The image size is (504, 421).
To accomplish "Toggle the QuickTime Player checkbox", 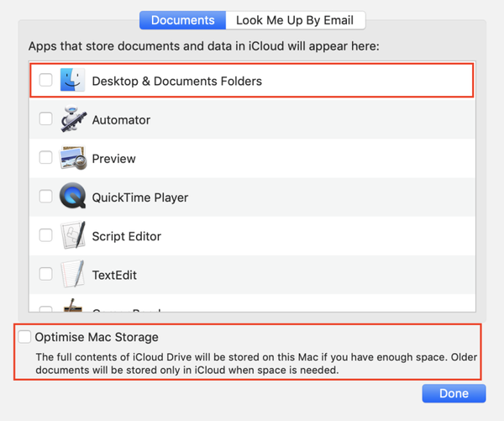I will pos(45,197).
